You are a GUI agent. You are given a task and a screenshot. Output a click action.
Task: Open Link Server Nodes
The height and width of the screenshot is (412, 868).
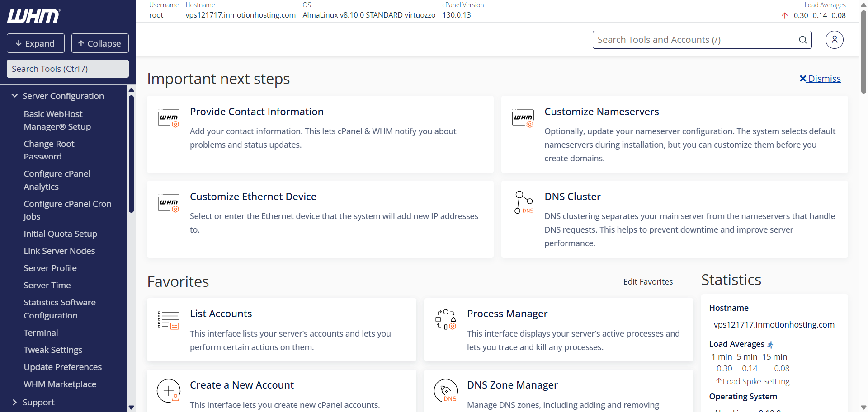59,251
